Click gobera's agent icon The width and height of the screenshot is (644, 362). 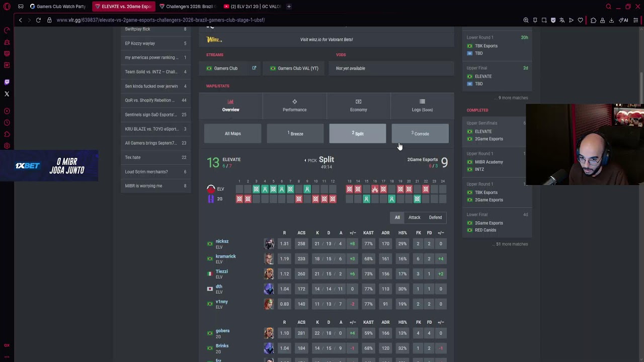269,333
